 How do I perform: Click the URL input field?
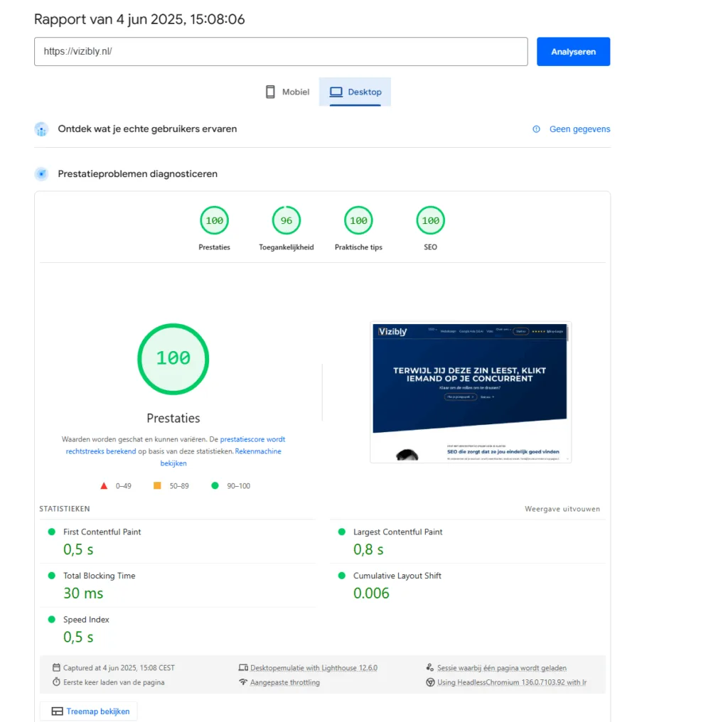(281, 52)
